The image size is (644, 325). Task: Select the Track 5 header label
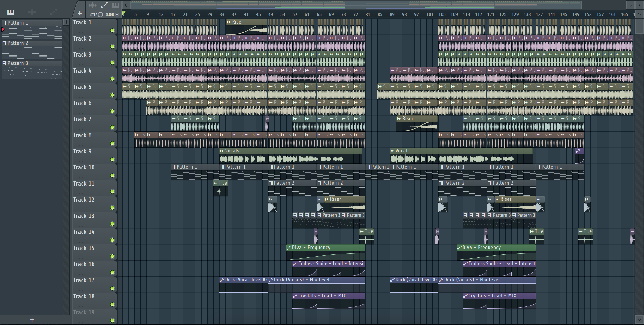(x=82, y=87)
